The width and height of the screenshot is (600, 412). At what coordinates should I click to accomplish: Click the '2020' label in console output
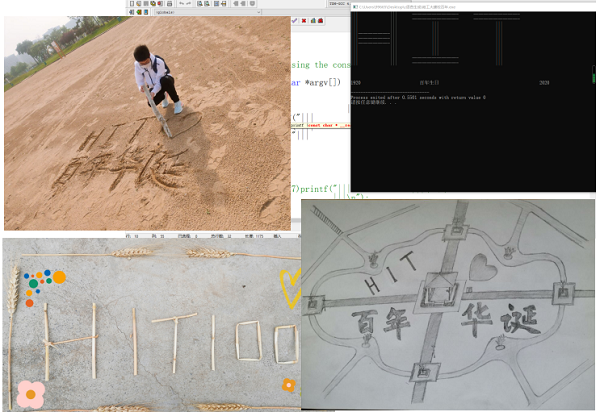544,83
